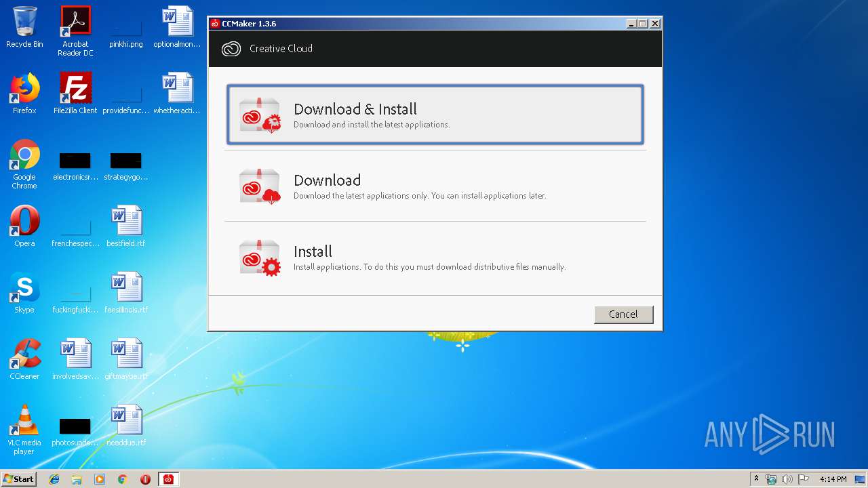Close the CCMaker window
Viewport: 868px width, 488px height.
tap(654, 23)
